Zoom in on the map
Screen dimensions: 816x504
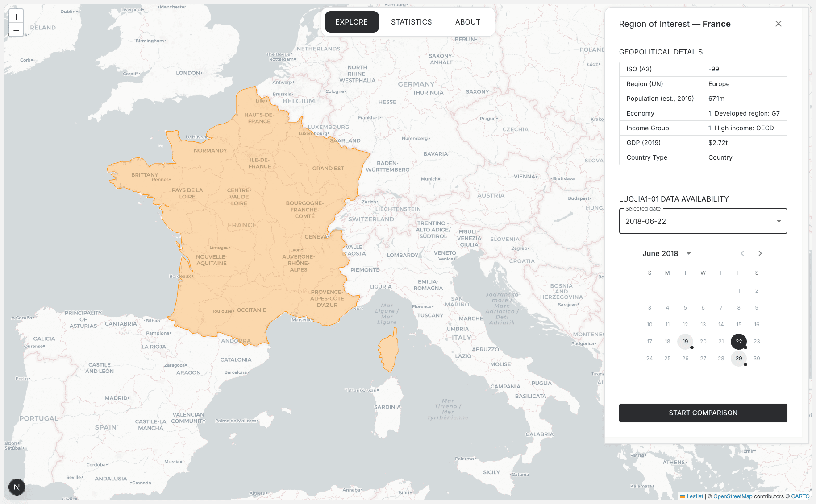[16, 17]
